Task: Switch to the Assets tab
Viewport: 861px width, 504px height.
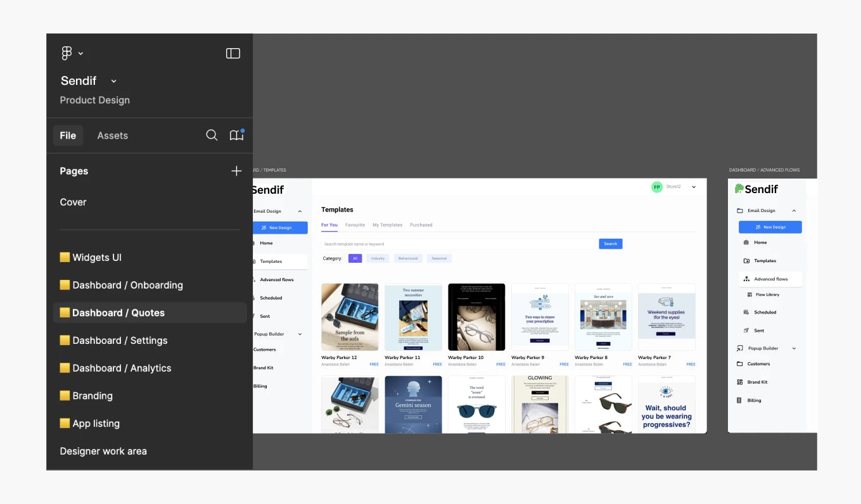Action: coord(112,135)
